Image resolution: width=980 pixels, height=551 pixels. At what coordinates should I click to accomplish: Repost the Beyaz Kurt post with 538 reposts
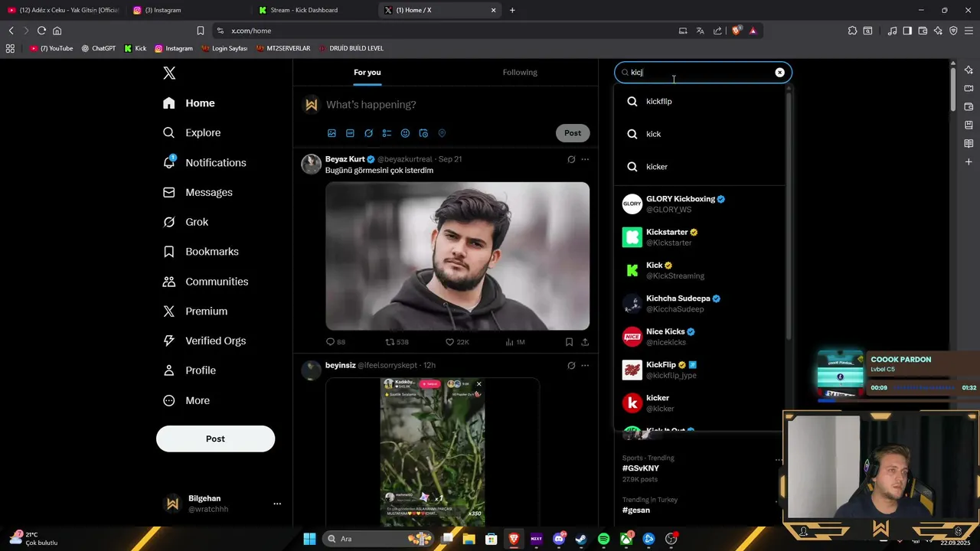[x=397, y=342]
